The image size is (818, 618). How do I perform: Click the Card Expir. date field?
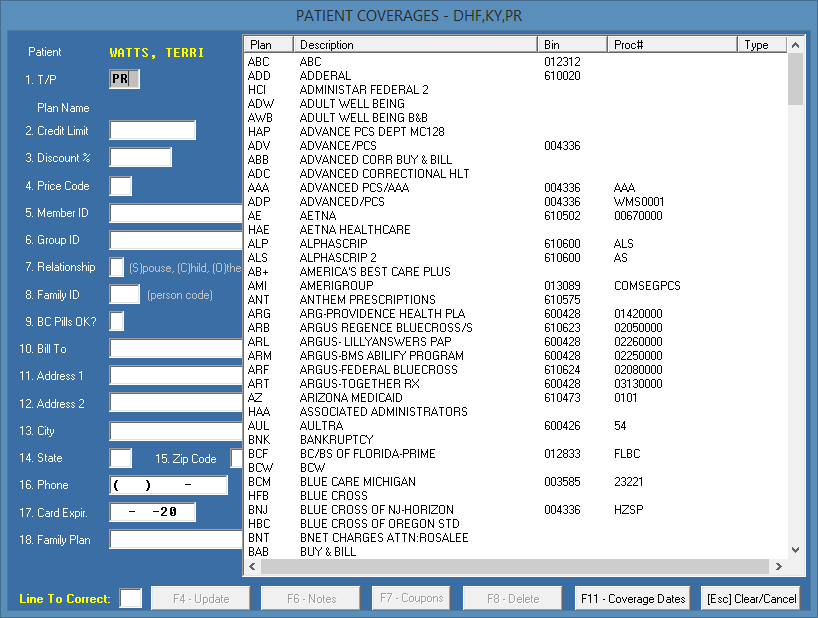point(152,512)
